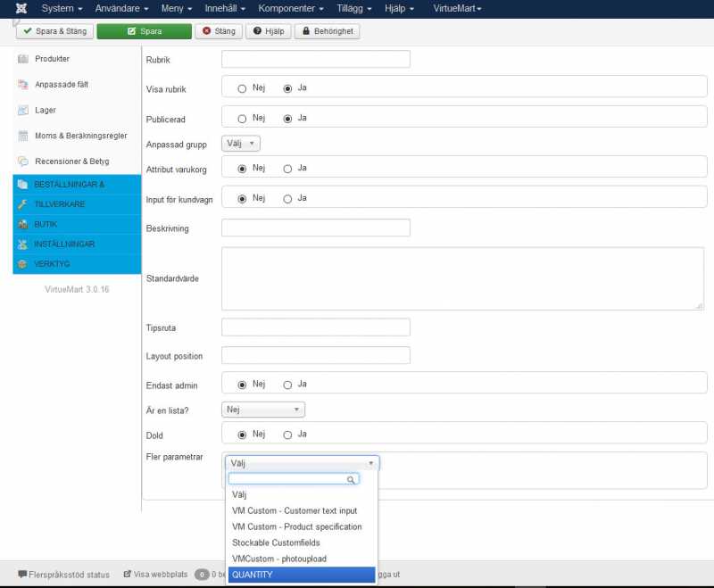Open the Tillägg menu

[353, 8]
